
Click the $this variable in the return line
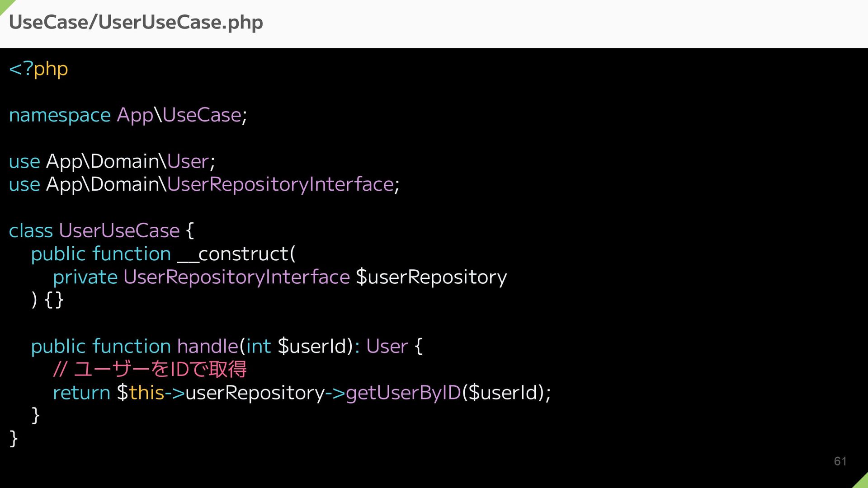(141, 393)
